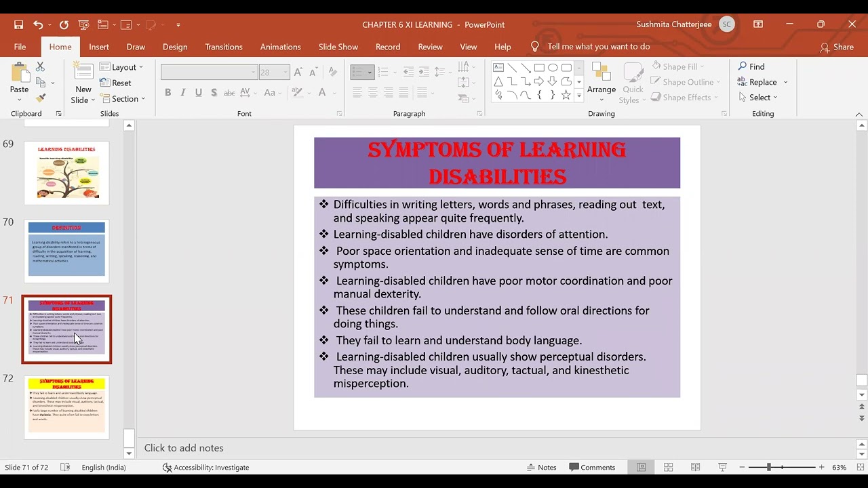Click the Strikethrough abc icon

pyautogui.click(x=229, y=93)
